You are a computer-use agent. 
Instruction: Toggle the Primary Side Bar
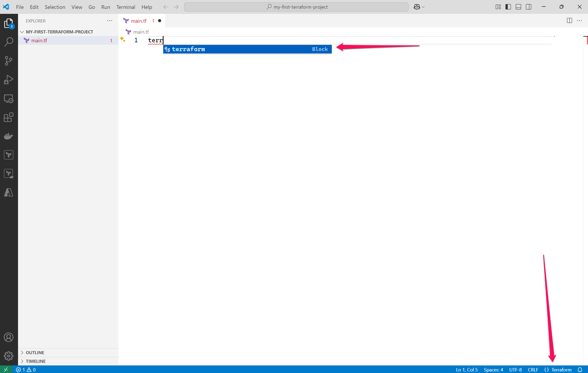[x=508, y=7]
